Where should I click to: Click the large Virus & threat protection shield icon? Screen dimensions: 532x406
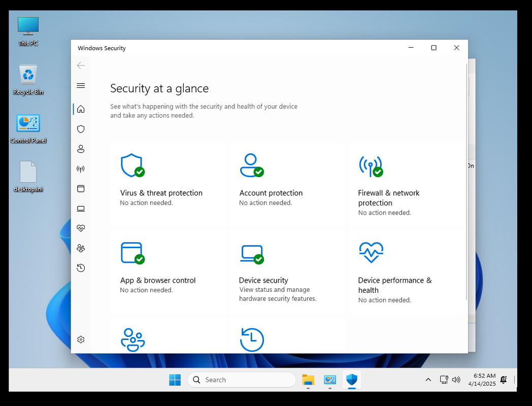click(132, 165)
